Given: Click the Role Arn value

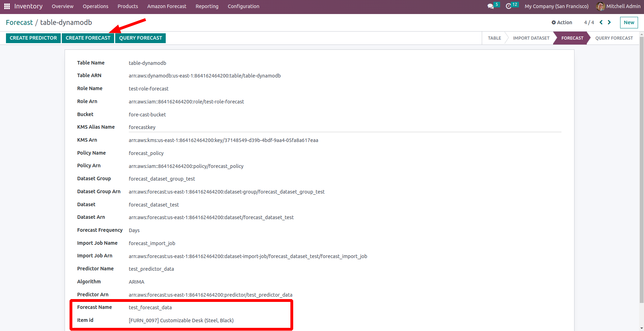Looking at the screenshot, I should (x=186, y=102).
